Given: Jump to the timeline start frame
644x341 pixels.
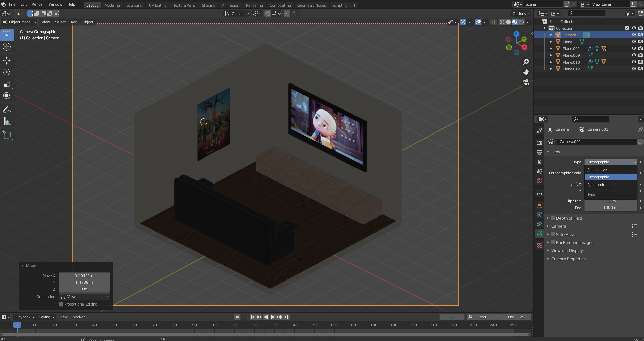Looking at the screenshot, I should pyautogui.click(x=252, y=317).
